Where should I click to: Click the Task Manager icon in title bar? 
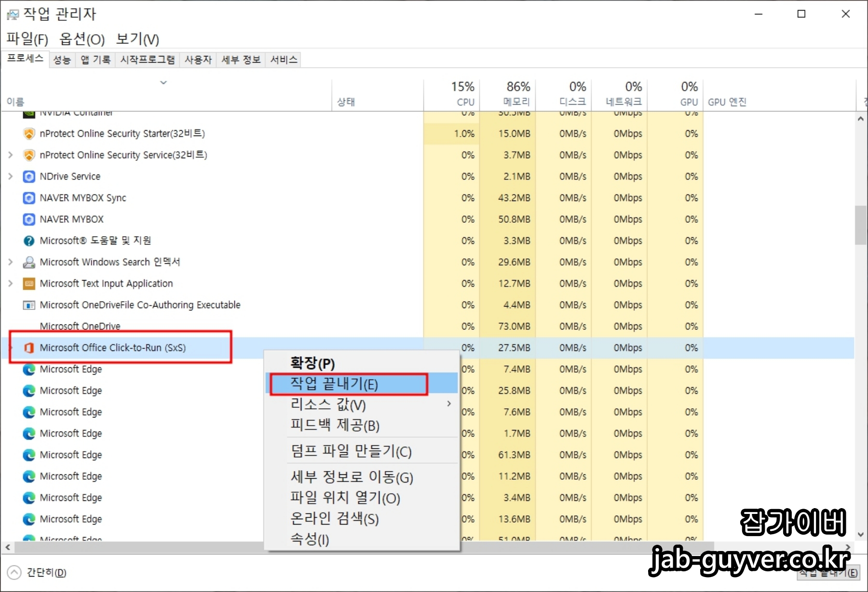(x=13, y=13)
